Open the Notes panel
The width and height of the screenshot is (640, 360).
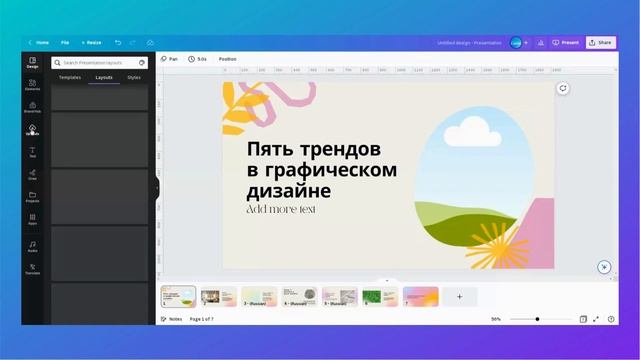(x=171, y=319)
